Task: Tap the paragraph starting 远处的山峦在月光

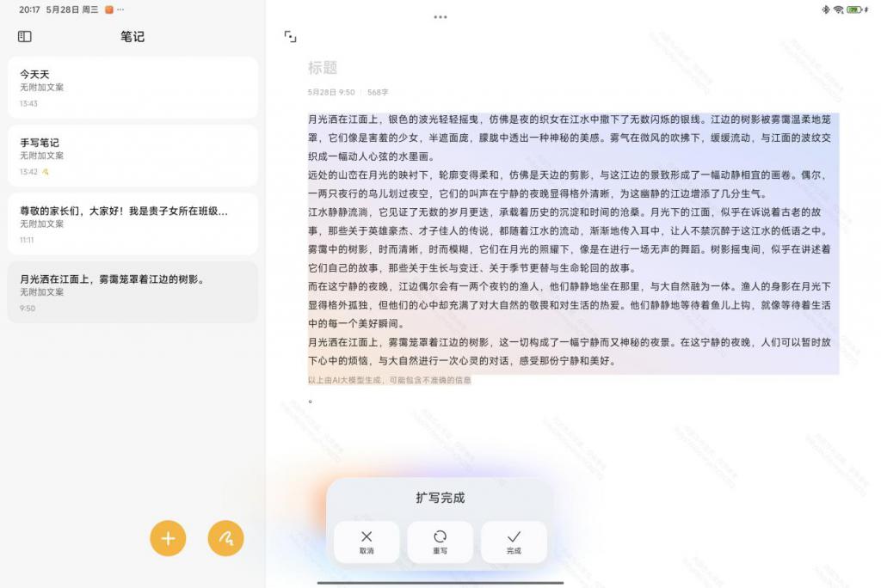Action: click(x=569, y=184)
